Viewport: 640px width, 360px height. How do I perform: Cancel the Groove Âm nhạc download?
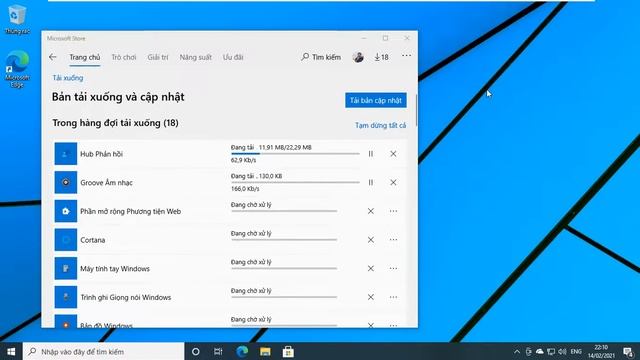pos(393,182)
